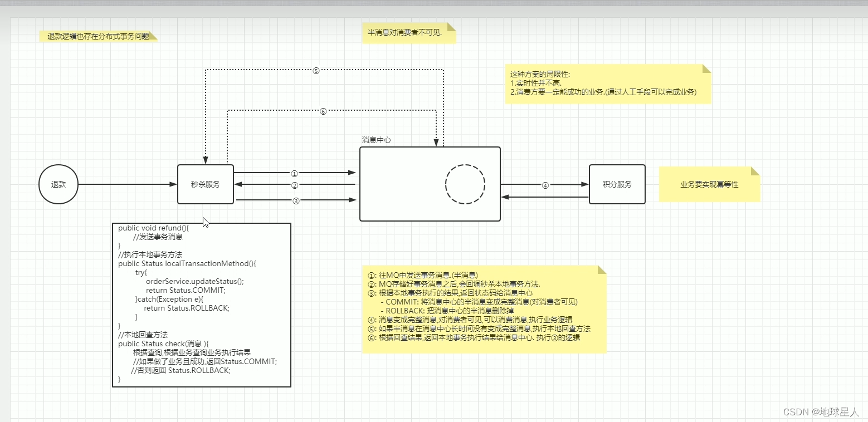Click the //否则返回 Status.ROLLBACK; line
The height and width of the screenshot is (422, 868).
coord(181,370)
